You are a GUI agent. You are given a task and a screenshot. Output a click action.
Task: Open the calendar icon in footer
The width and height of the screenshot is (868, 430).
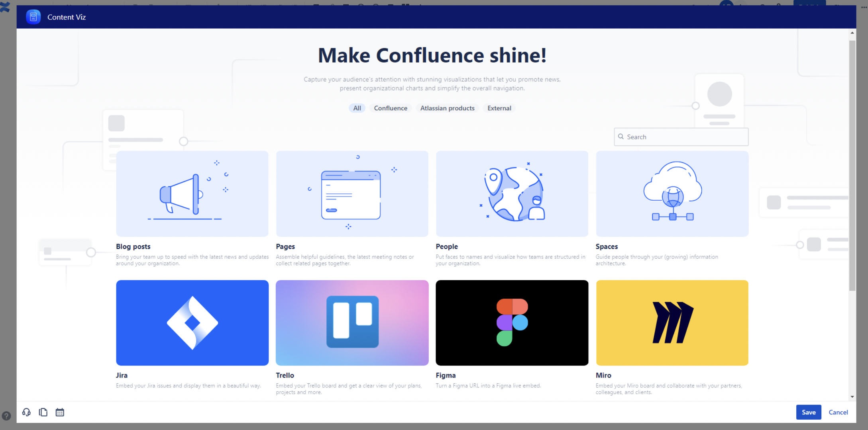coord(60,412)
